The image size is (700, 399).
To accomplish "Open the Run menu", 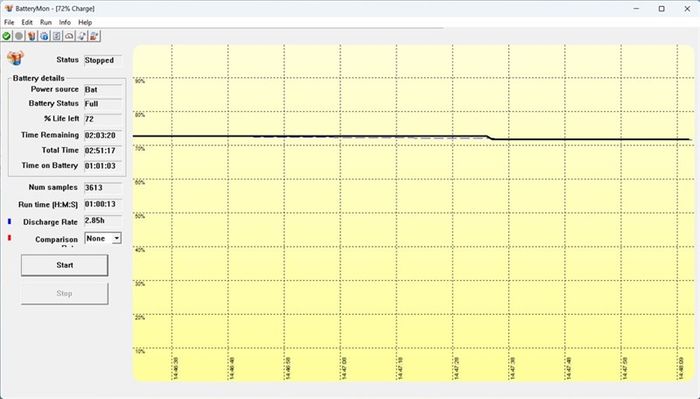I will (x=46, y=22).
